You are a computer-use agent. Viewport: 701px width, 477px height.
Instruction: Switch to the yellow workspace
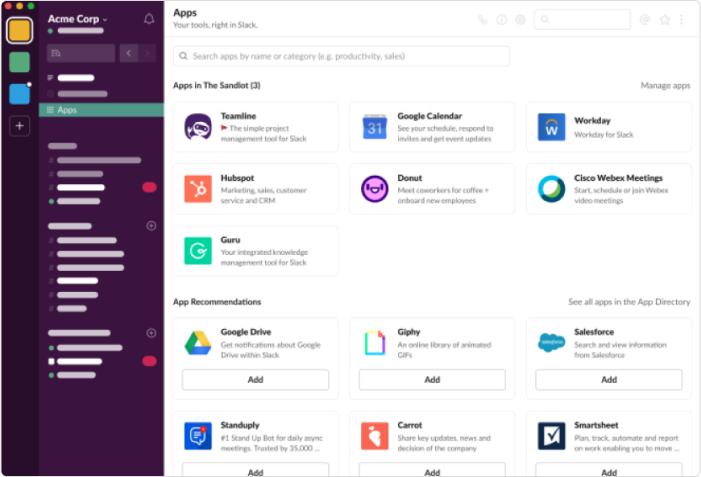(x=19, y=30)
